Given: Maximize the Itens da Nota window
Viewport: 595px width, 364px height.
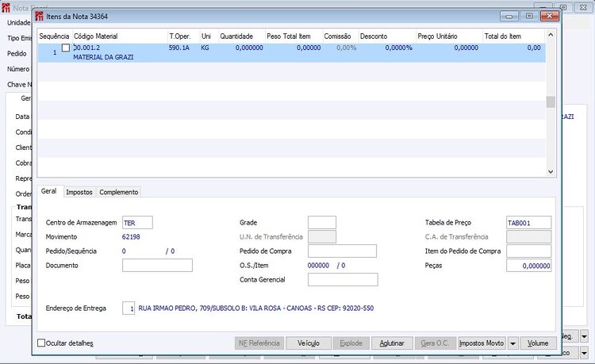Looking at the screenshot, I should (529, 16).
